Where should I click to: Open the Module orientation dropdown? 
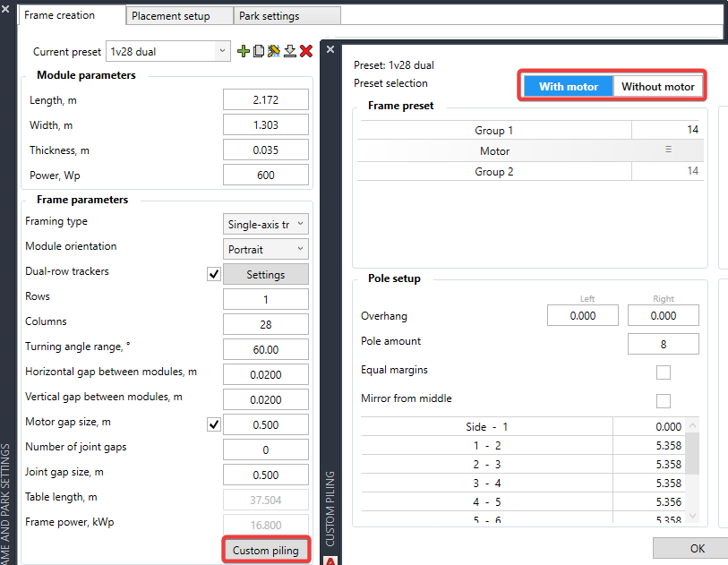[x=265, y=249]
